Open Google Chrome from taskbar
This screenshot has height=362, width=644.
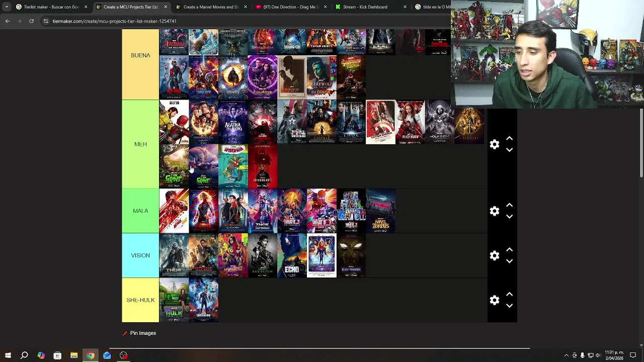click(91, 355)
